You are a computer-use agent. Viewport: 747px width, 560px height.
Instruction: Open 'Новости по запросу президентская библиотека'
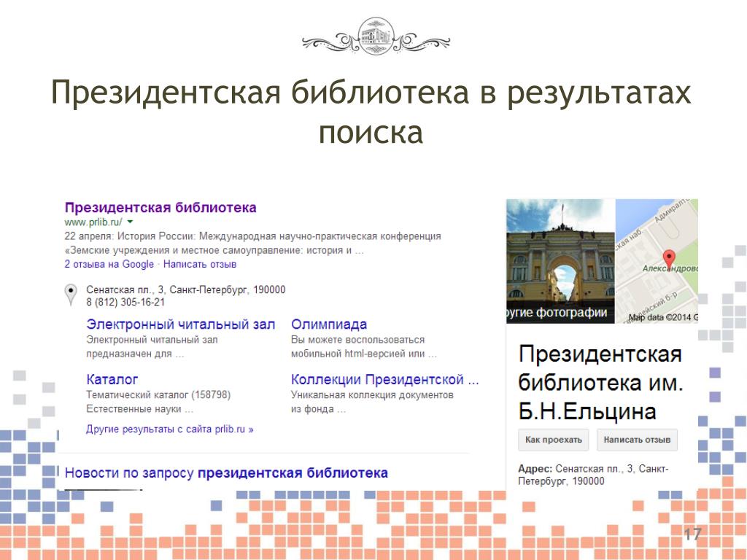point(226,472)
